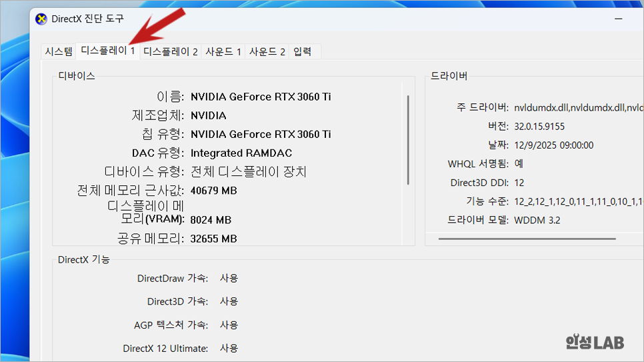Click the DirectDraw 가속 사용 value
Image resolution: width=644 pixels, height=362 pixels.
(229, 278)
